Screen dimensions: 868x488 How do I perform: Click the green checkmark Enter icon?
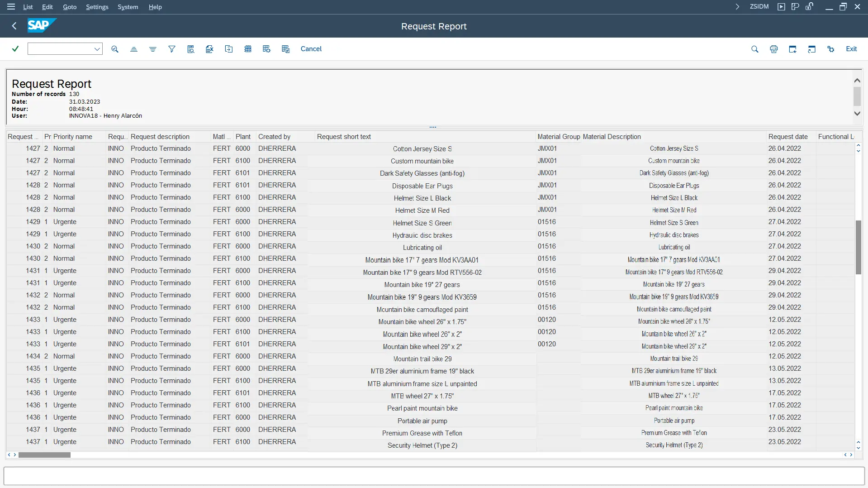click(15, 49)
